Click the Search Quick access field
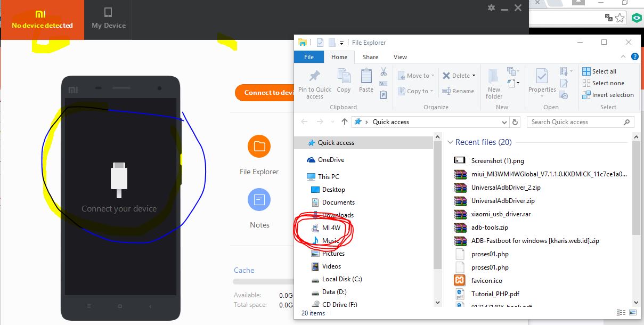 (x=580, y=122)
